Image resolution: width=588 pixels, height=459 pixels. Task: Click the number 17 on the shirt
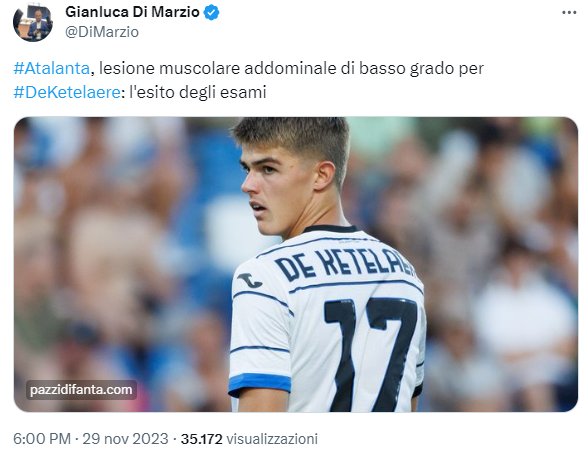pos(370,353)
